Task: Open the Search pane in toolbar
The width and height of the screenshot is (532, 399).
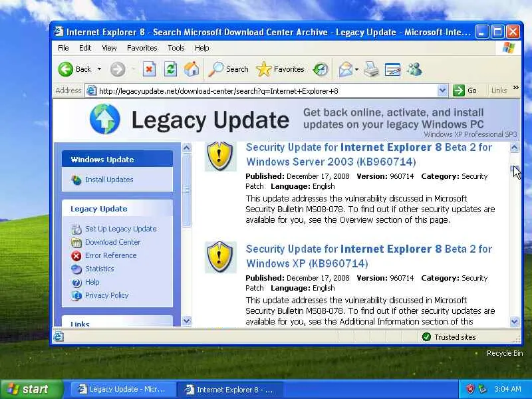Action: pyautogui.click(x=228, y=69)
